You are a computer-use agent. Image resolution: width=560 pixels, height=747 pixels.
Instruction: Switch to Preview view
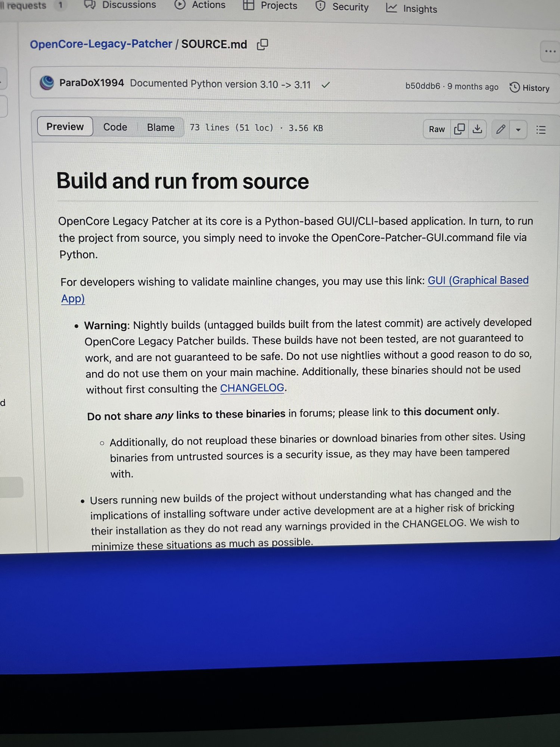pos(65,127)
